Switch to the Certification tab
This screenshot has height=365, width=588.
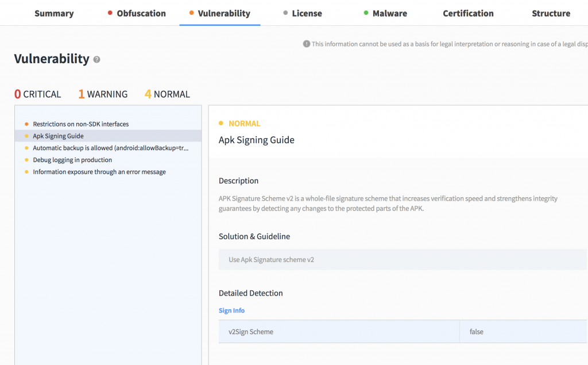pos(468,13)
